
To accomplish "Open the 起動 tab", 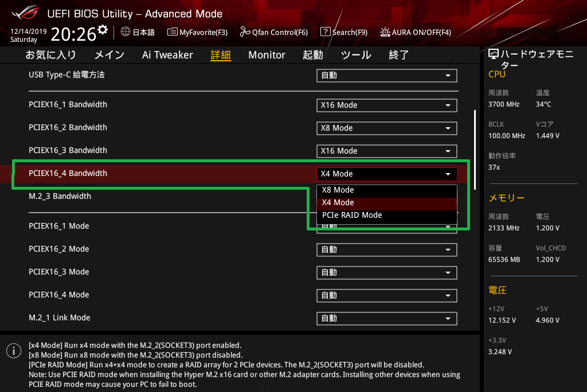I will [x=312, y=54].
